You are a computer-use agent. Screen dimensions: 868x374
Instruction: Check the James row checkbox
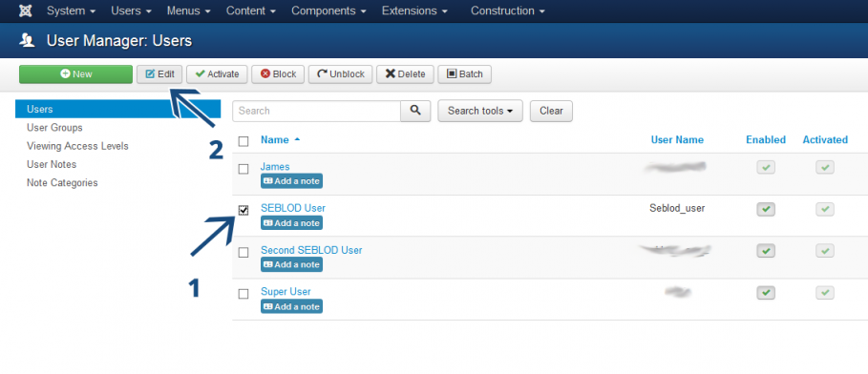pyautogui.click(x=243, y=169)
